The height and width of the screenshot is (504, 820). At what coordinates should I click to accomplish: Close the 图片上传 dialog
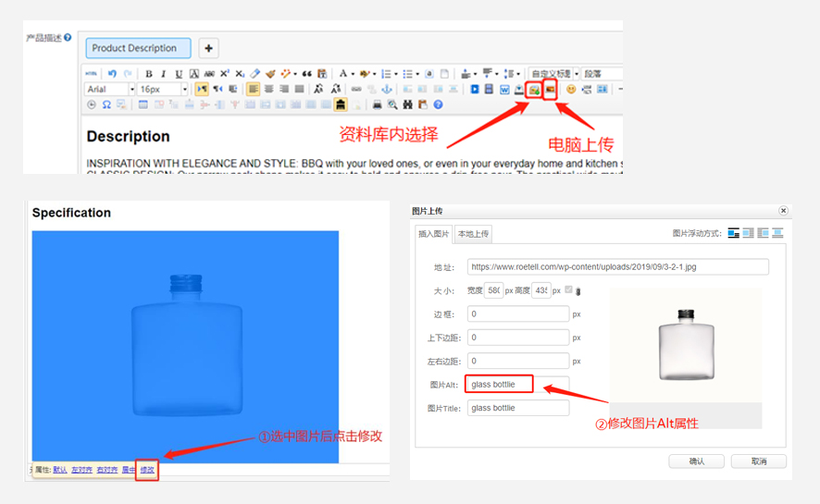[783, 211]
